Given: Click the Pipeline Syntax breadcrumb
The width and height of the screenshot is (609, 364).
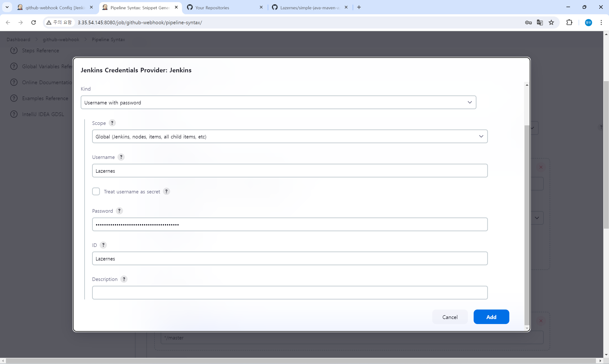Looking at the screenshot, I should pos(108,39).
